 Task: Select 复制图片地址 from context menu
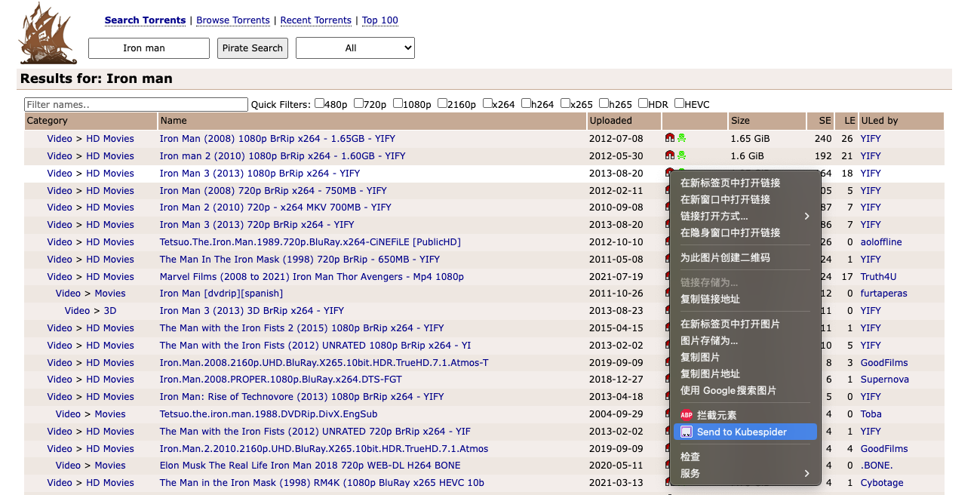[744, 374]
